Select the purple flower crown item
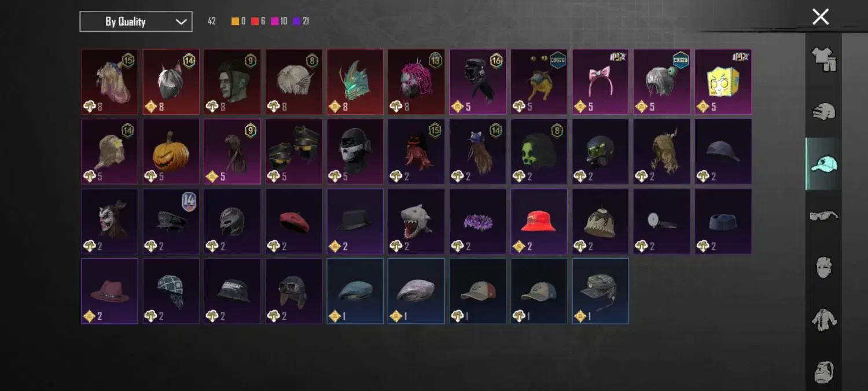The width and height of the screenshot is (868, 391). click(477, 221)
